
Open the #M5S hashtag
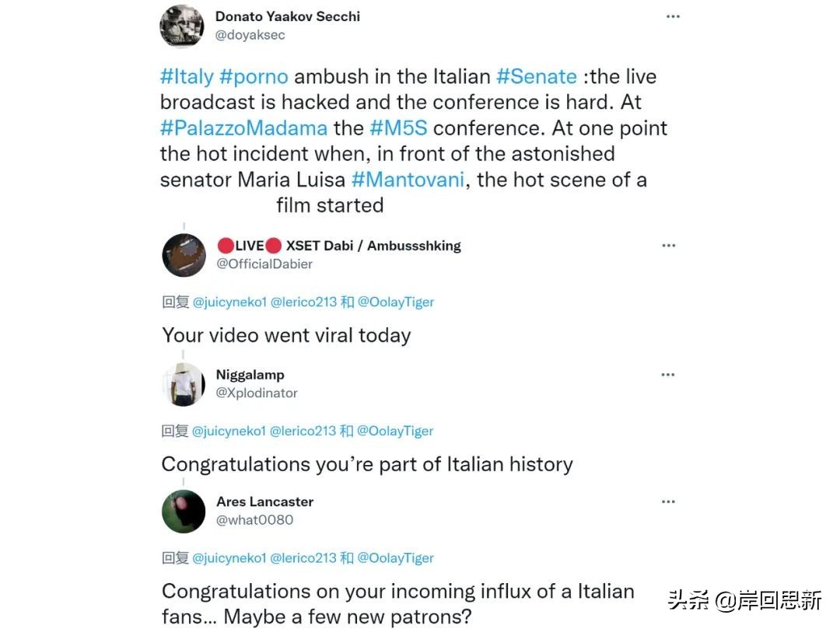tap(397, 128)
